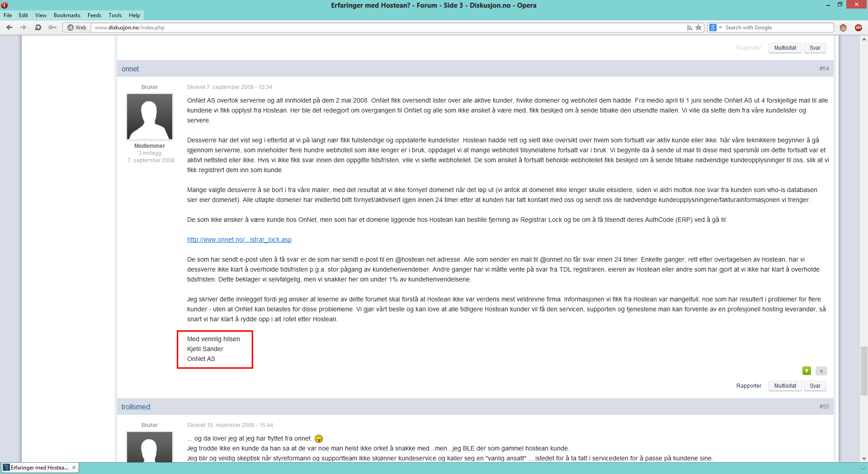Reload the page with the refresh icon
The image size is (868, 474).
pyautogui.click(x=38, y=28)
